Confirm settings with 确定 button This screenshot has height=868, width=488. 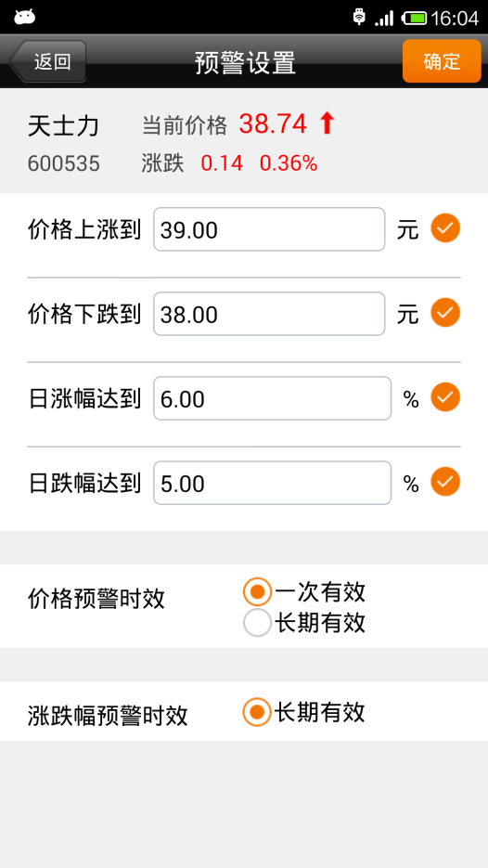point(442,61)
